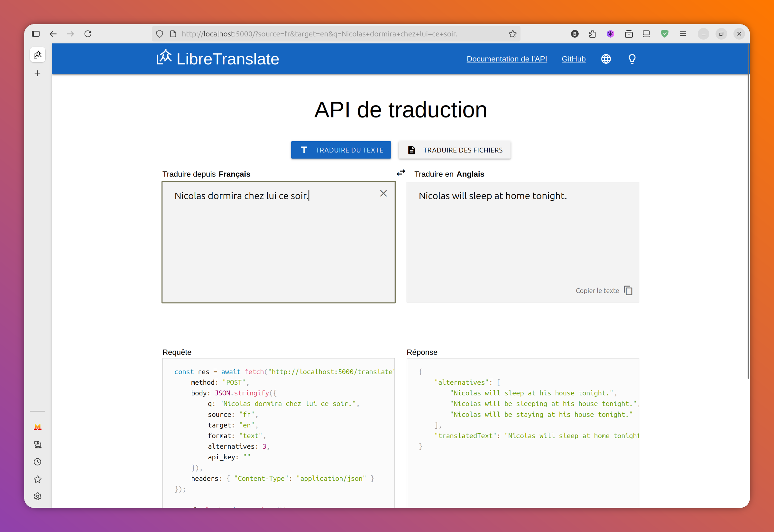
Task: Open the globe language selector
Action: coord(606,59)
